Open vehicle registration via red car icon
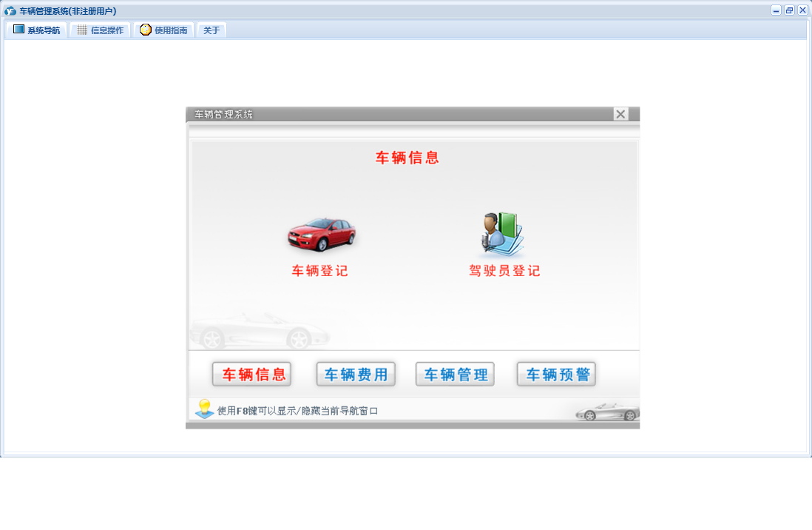The height and width of the screenshot is (530, 812). pos(321,233)
